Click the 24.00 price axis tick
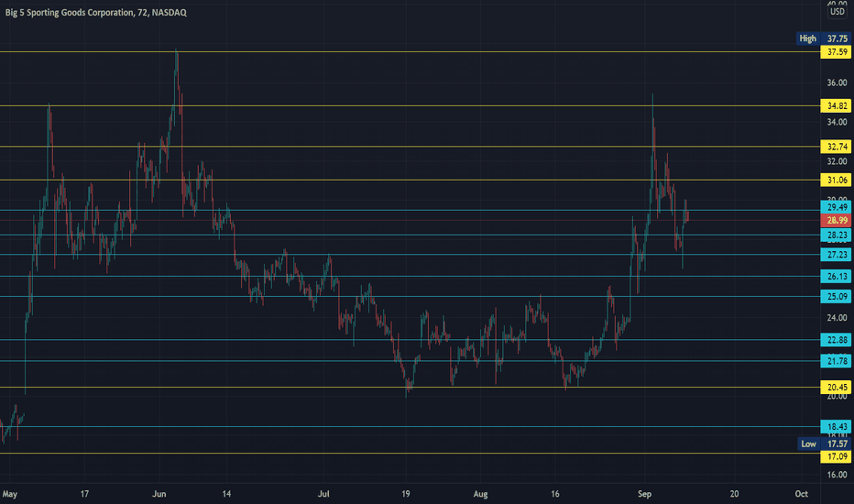 tap(838, 318)
